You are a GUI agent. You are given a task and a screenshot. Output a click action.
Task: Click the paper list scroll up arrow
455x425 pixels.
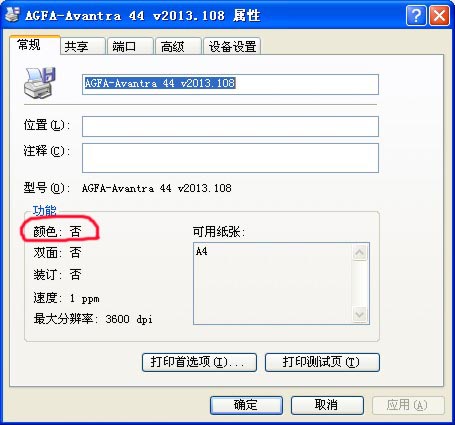360,252
